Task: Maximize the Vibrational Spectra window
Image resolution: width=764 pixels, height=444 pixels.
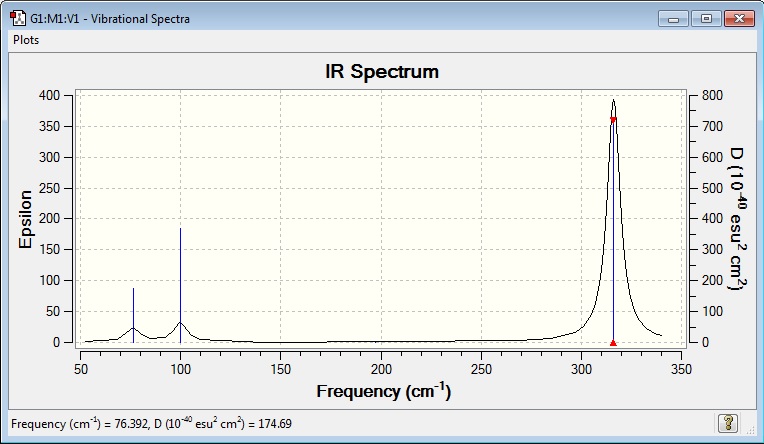Action: (706, 19)
